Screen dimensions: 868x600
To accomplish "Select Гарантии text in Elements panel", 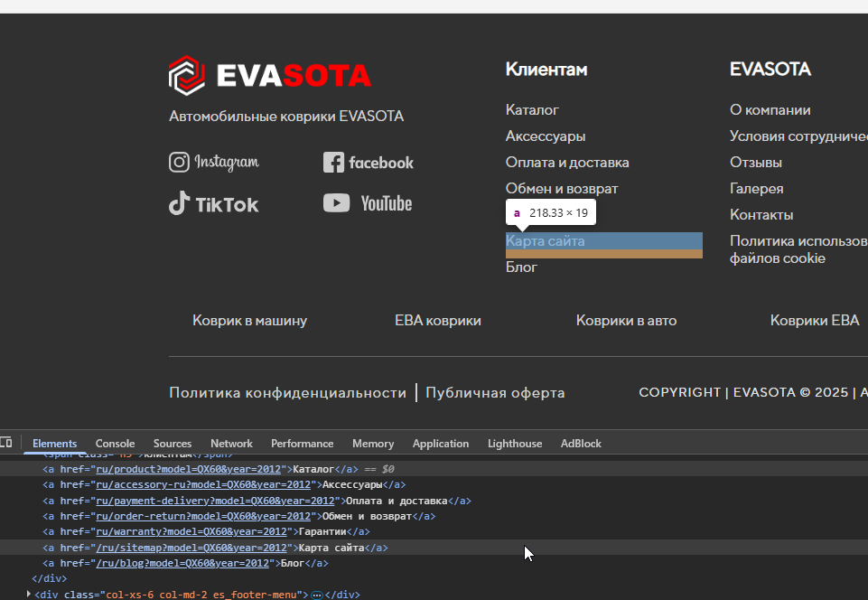I will click(x=322, y=532).
